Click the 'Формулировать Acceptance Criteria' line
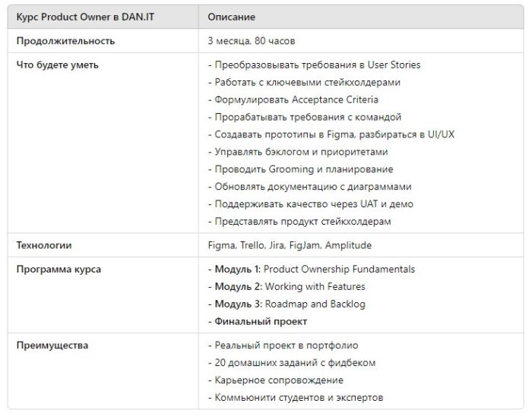Screen dimensions: 532x416 click(293, 99)
